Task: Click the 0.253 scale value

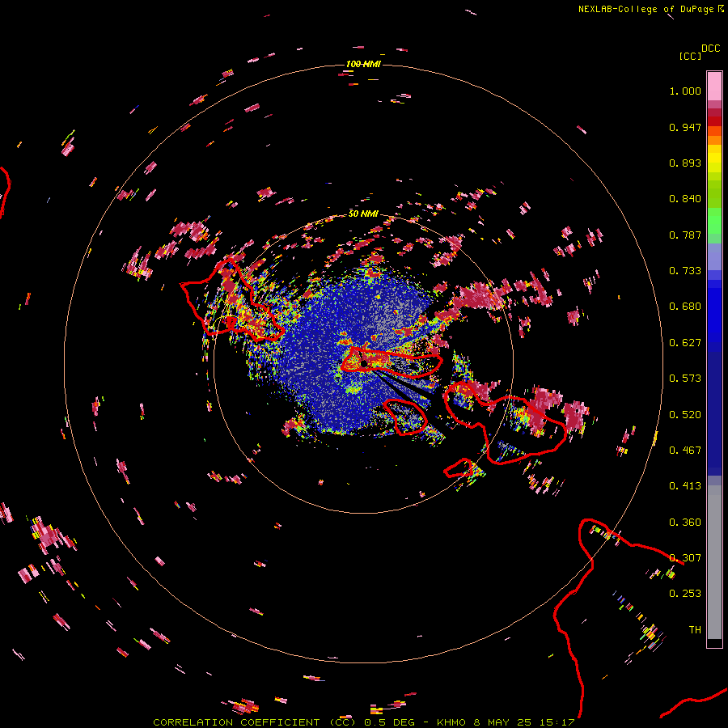Action: [x=685, y=594]
